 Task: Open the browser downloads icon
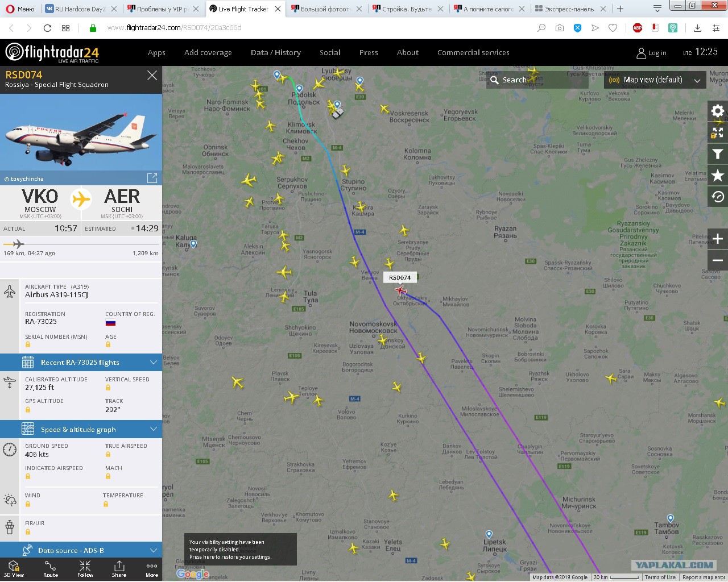click(x=697, y=28)
